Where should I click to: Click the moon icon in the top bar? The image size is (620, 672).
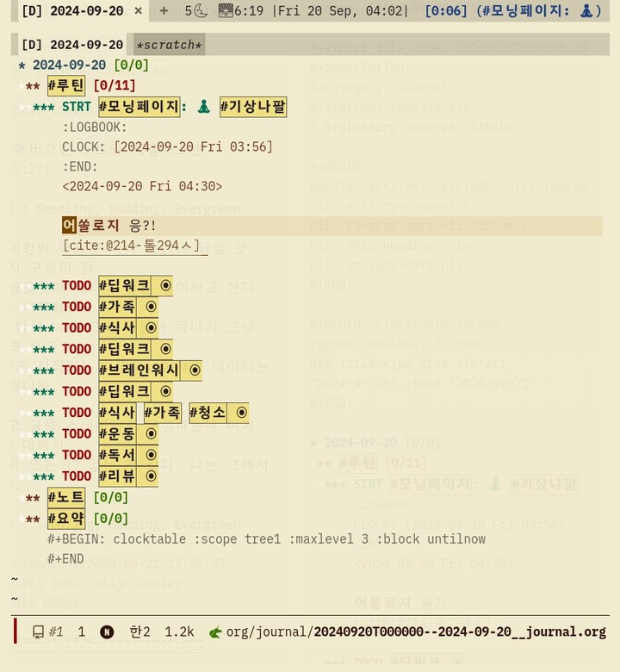[x=201, y=11]
